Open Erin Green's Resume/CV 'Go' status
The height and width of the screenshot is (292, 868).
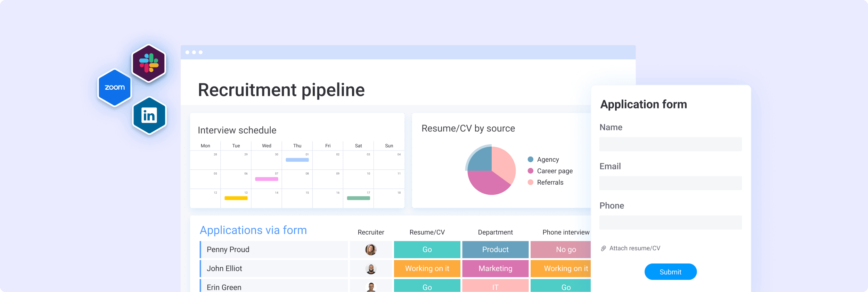pyautogui.click(x=427, y=286)
